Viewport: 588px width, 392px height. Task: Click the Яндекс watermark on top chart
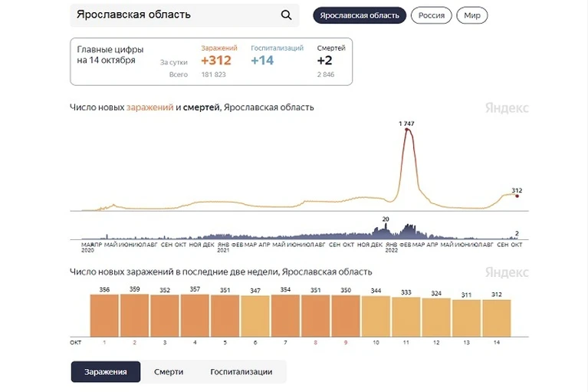507,108
